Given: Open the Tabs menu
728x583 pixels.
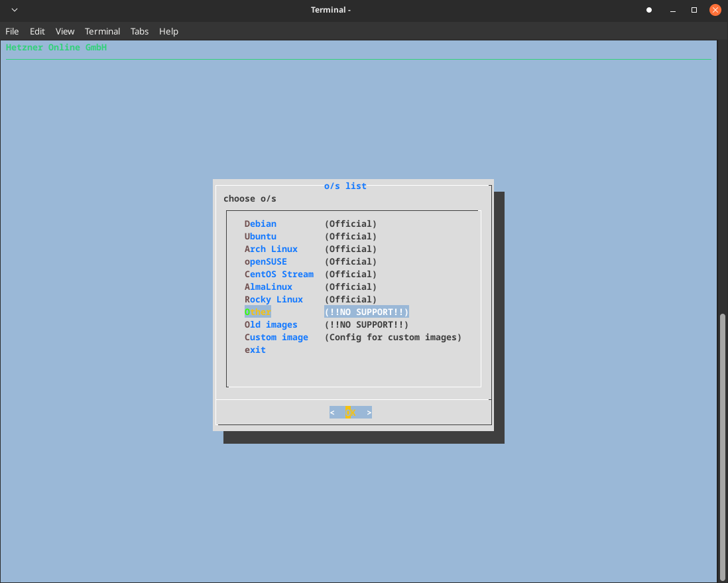Looking at the screenshot, I should pos(139,31).
